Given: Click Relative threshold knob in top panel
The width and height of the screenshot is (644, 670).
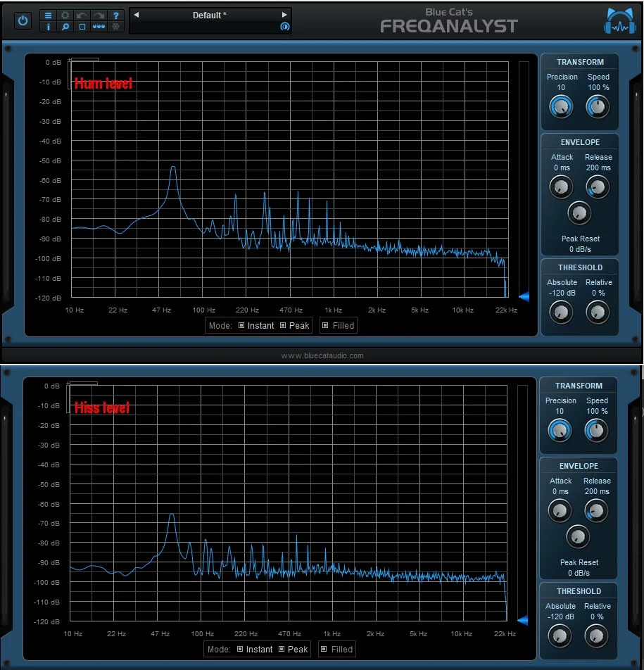Looking at the screenshot, I should [598, 312].
